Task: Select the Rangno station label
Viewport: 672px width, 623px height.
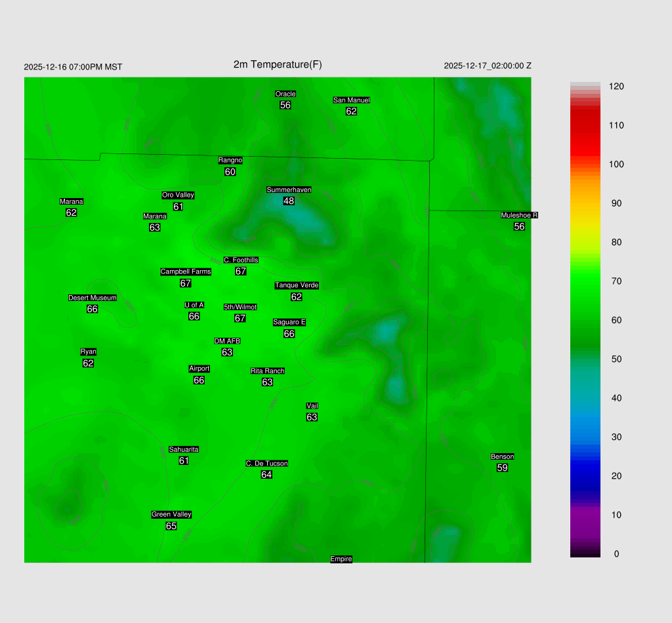Action: click(230, 161)
